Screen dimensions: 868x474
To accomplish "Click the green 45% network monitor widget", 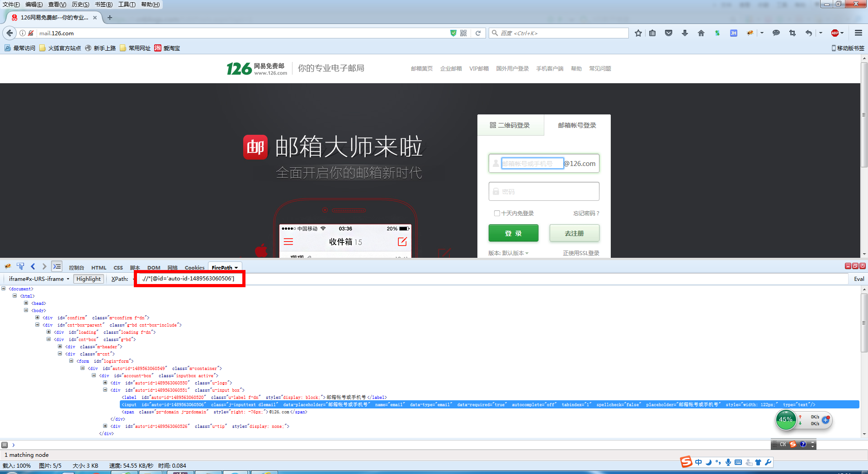I will click(x=786, y=419).
